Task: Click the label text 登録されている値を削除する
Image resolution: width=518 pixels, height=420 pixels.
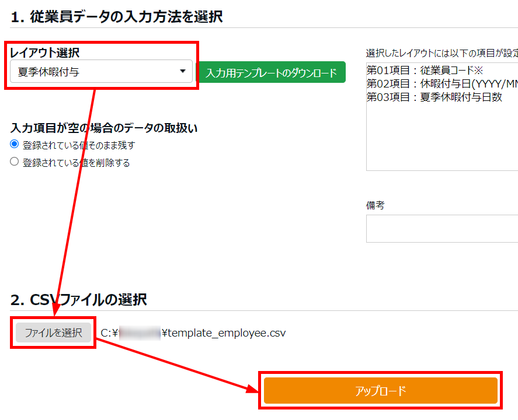Action: [x=76, y=163]
